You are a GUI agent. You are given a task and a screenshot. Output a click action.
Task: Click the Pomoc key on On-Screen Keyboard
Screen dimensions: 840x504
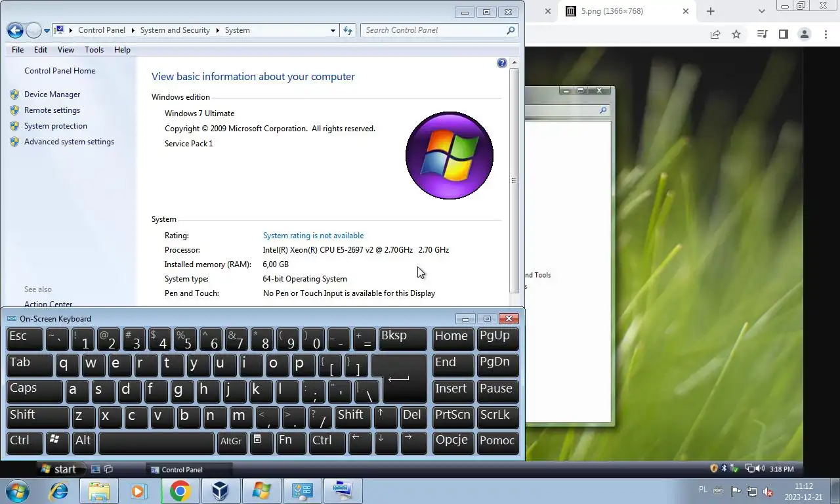coord(497,443)
